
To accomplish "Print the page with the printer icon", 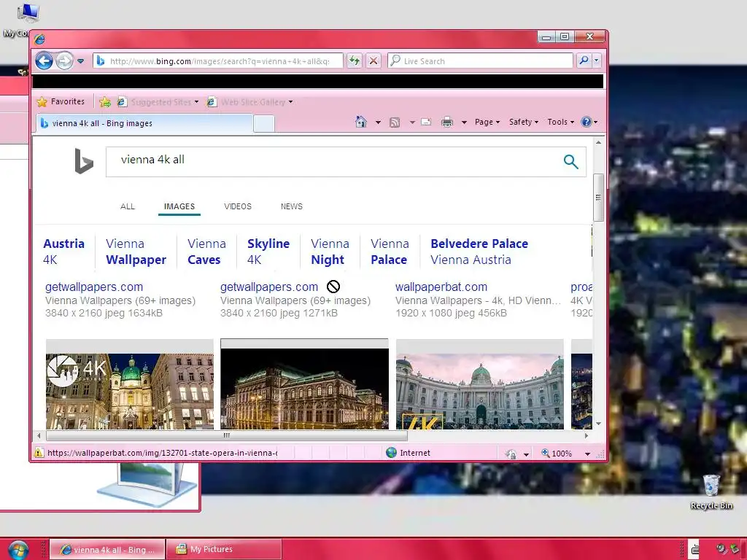I will point(447,122).
